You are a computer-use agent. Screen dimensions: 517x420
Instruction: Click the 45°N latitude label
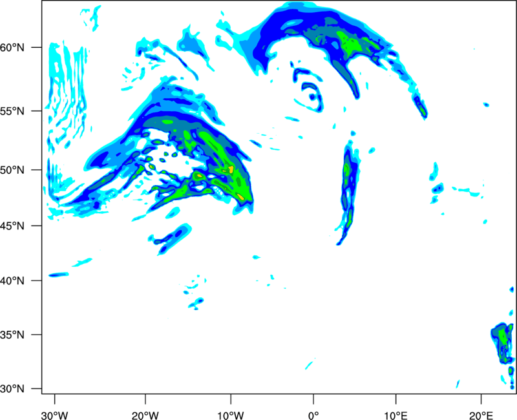point(12,226)
